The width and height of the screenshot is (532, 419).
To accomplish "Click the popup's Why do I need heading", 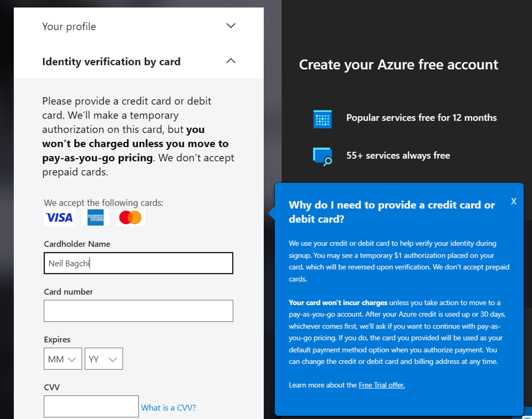I will point(392,212).
